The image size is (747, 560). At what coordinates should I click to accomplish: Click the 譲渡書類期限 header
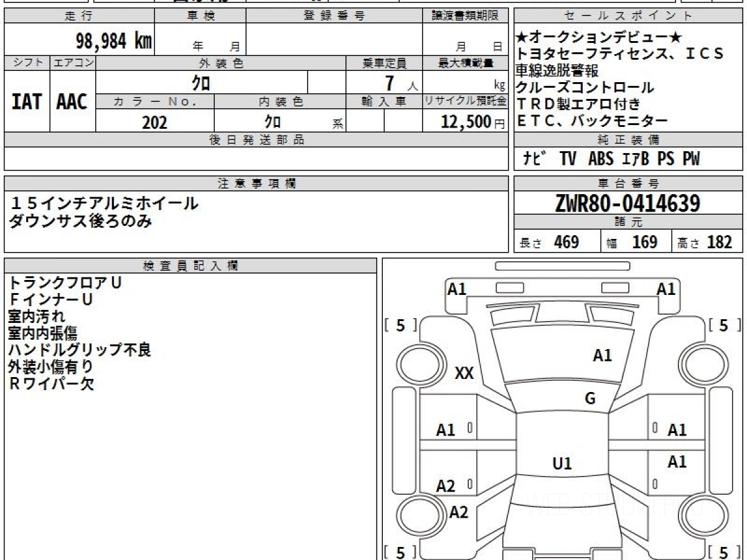pyautogui.click(x=466, y=16)
